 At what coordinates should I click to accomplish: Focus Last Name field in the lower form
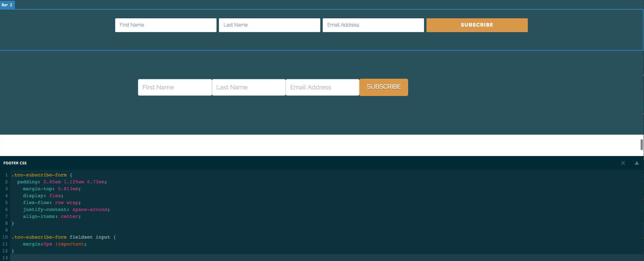tap(249, 87)
